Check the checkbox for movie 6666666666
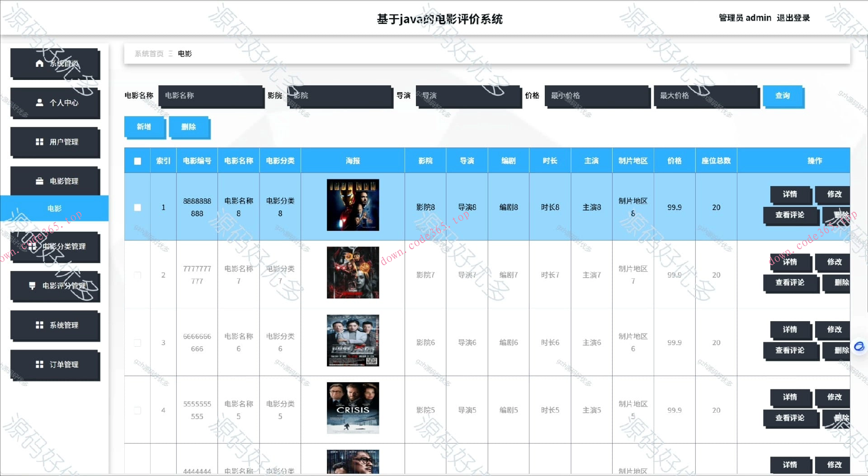Screen dimensions: 868x476 [137, 343]
